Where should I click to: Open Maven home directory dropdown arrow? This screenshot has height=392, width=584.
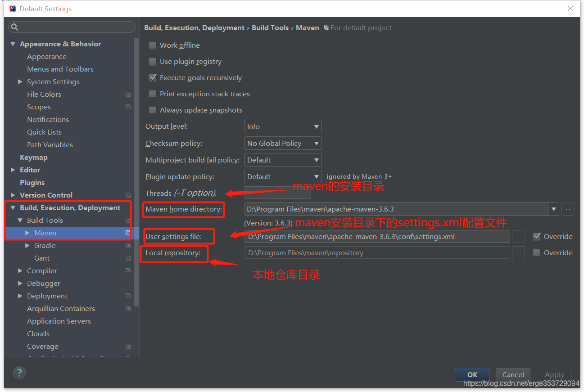click(x=553, y=209)
